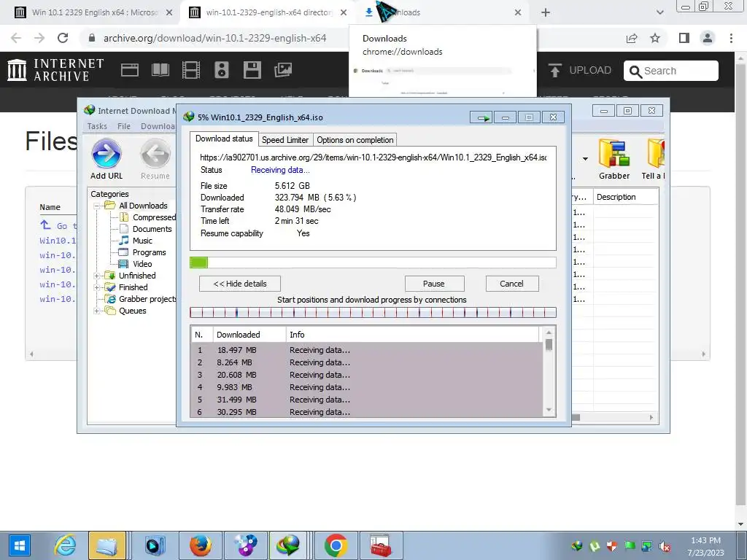Expand the Unfinished category

point(97,276)
